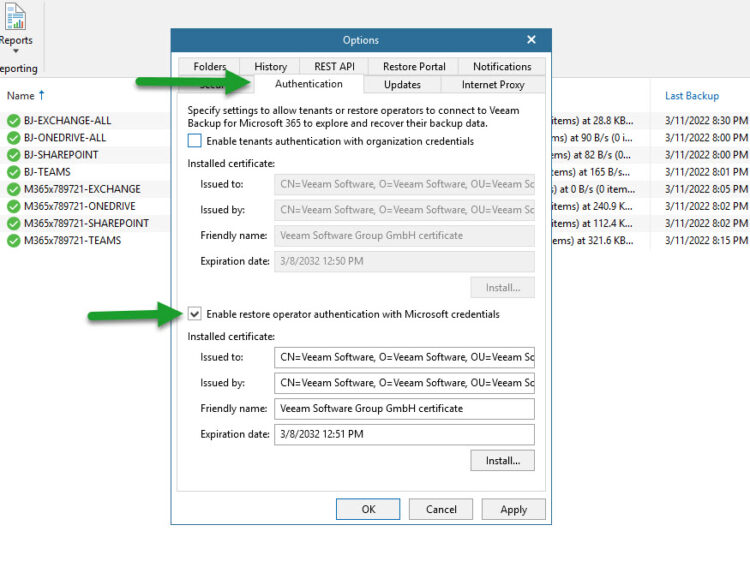750x561 pixels.
Task: Open the REST API tab
Action: pos(334,66)
